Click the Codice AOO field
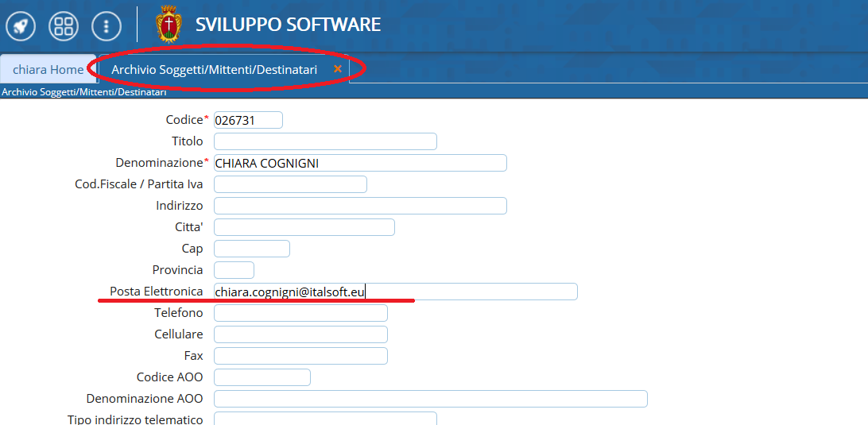868x425 pixels. [262, 377]
